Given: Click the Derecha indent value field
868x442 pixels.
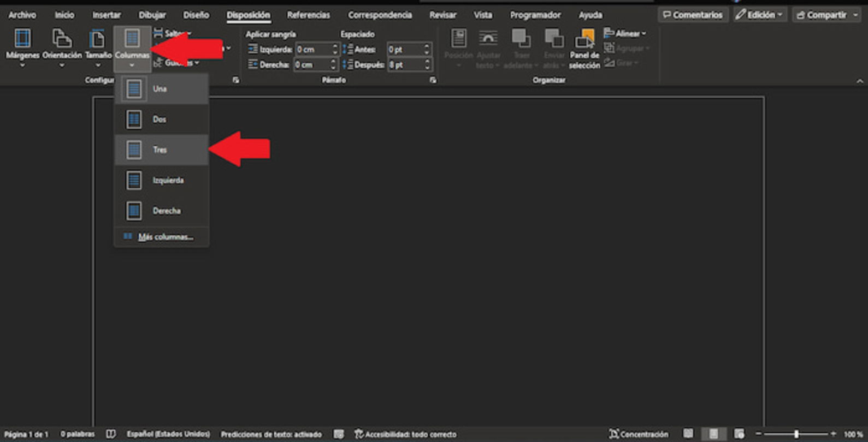Looking at the screenshot, I should tap(313, 65).
